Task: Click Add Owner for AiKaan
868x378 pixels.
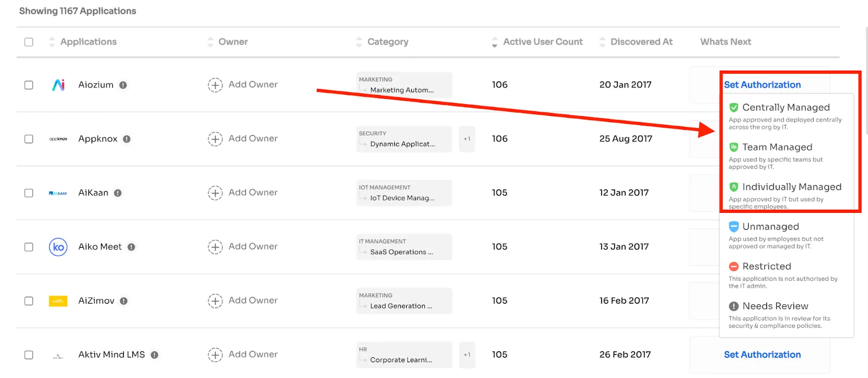Action: pos(253,193)
